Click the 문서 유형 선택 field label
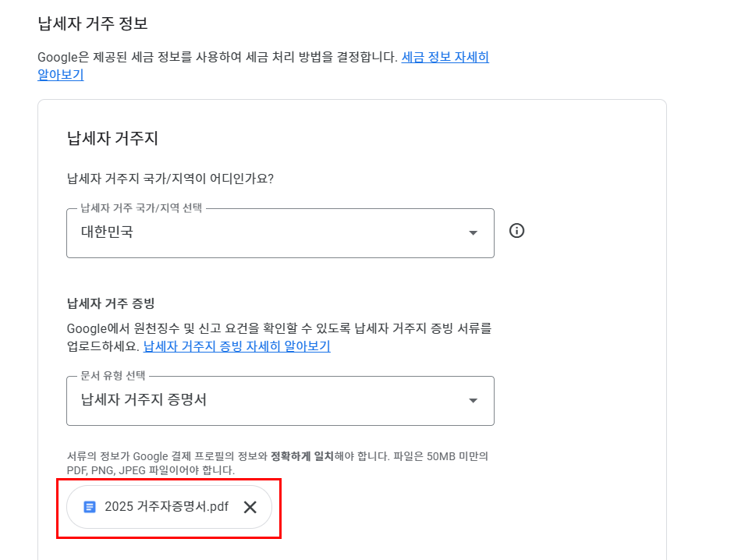The height and width of the screenshot is (560, 752). [113, 376]
